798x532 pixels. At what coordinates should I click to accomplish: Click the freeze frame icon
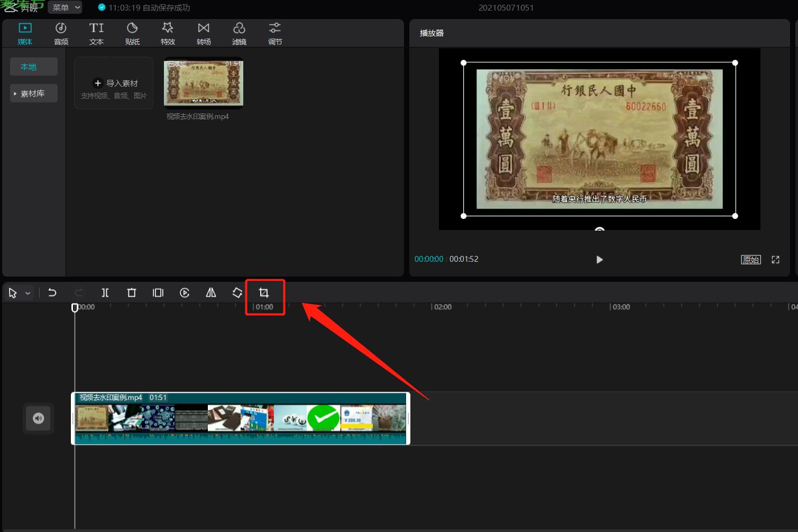tap(158, 293)
